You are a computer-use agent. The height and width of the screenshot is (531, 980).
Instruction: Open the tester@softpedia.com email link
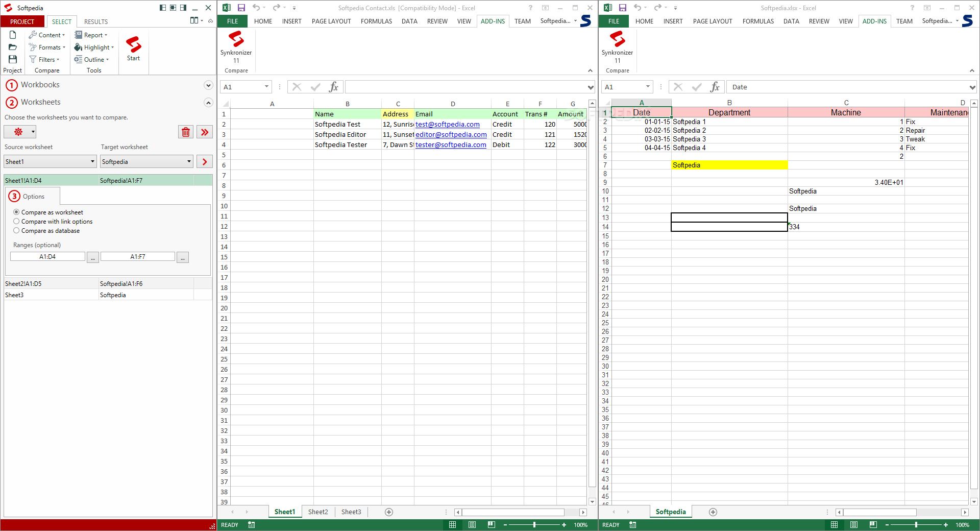451,144
